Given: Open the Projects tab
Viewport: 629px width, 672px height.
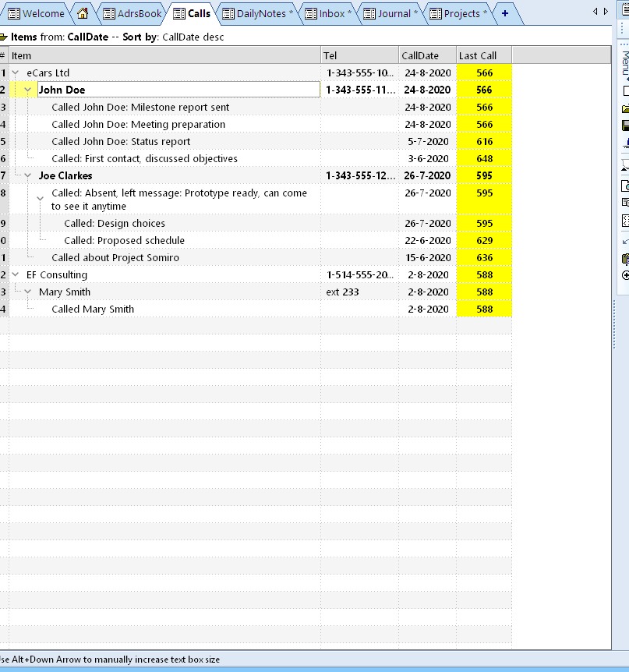Looking at the screenshot, I should click(460, 13).
